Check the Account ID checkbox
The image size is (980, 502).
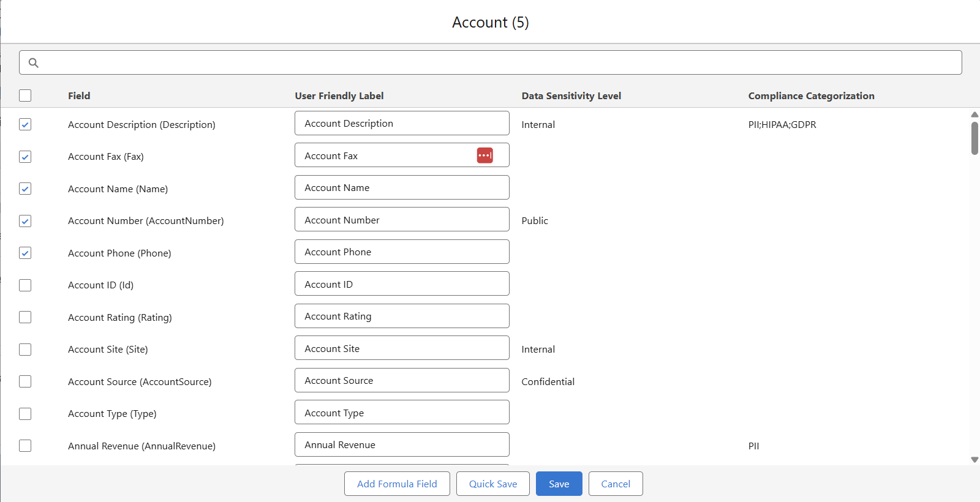click(x=25, y=285)
